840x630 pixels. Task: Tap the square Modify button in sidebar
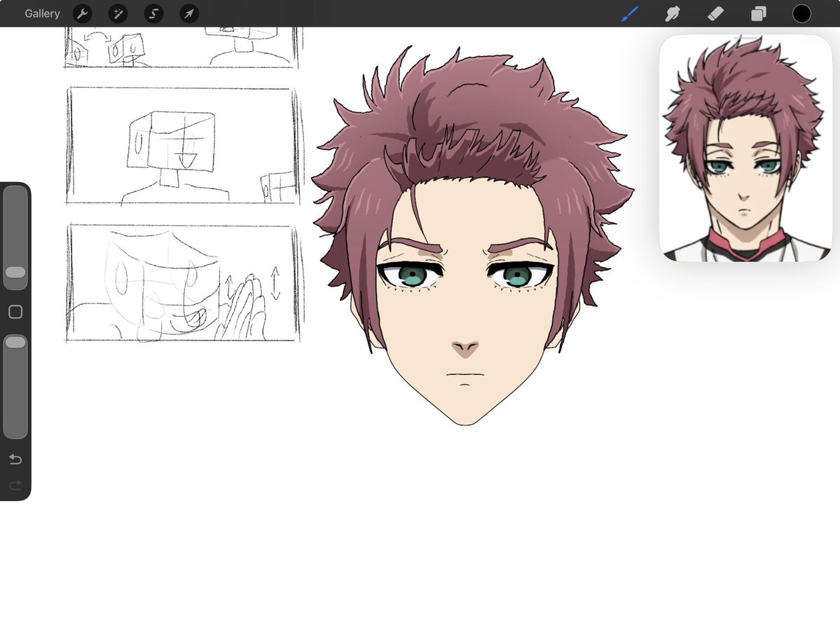pos(15,312)
